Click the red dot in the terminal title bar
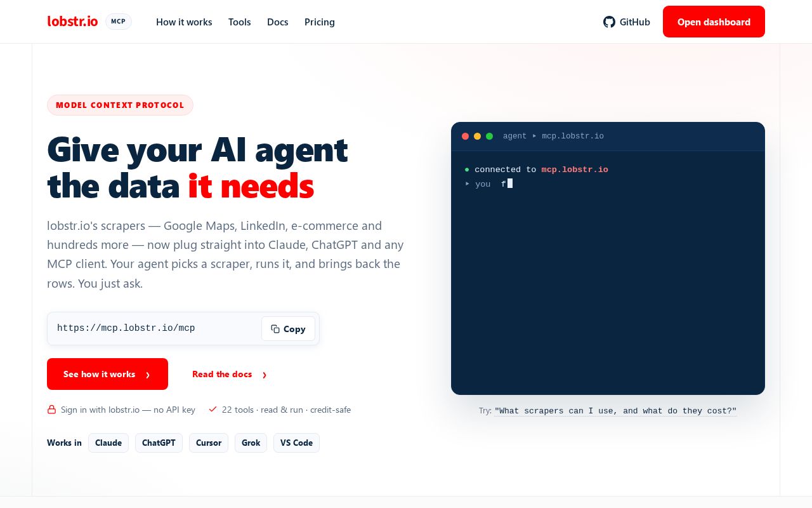Screen dimensions: 812x508 466,136
